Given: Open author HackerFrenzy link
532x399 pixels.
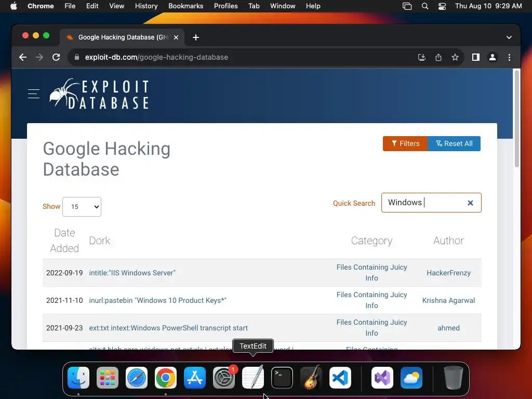Looking at the screenshot, I should tap(448, 273).
